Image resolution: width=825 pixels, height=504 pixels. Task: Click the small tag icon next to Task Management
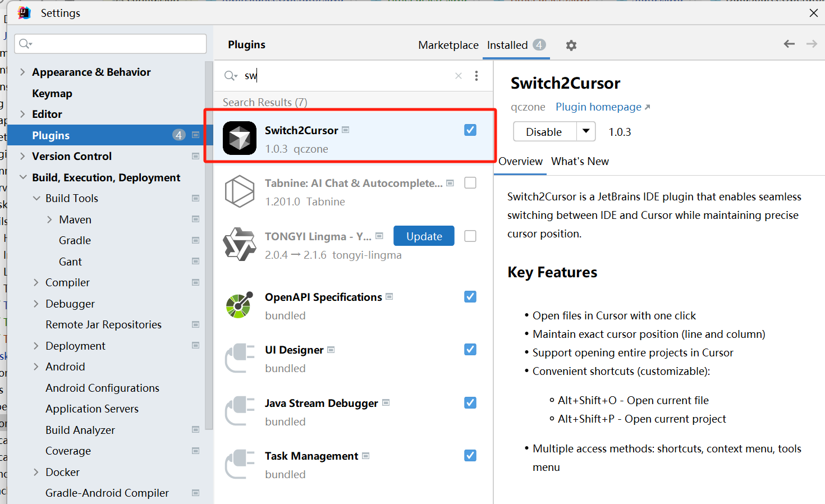[366, 456]
